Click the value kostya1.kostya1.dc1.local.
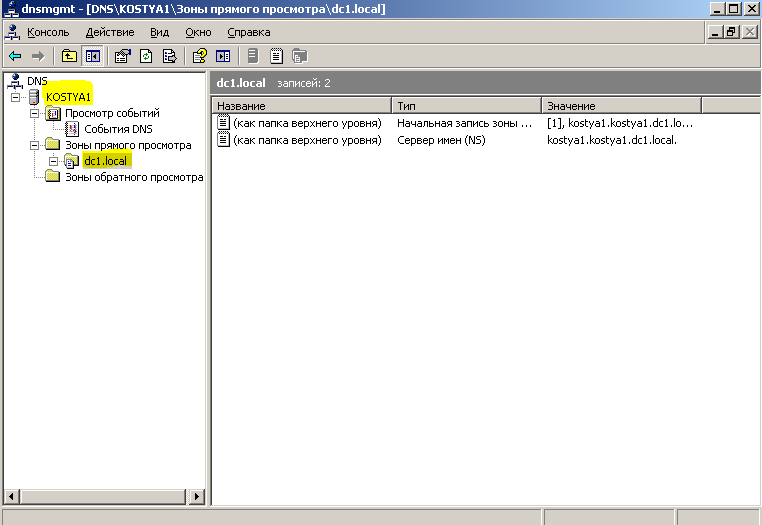 (x=612, y=140)
